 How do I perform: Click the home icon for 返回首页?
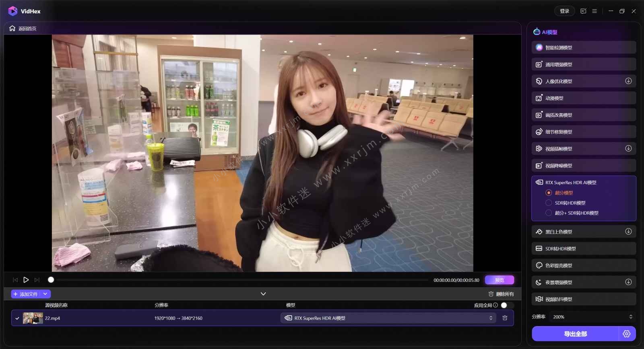pos(12,29)
